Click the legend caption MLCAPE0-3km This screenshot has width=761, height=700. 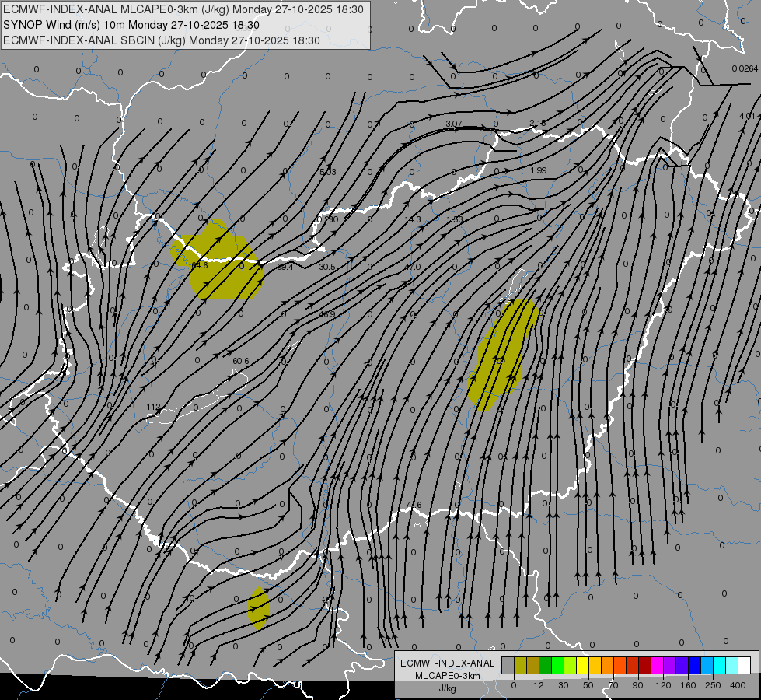coord(447,676)
